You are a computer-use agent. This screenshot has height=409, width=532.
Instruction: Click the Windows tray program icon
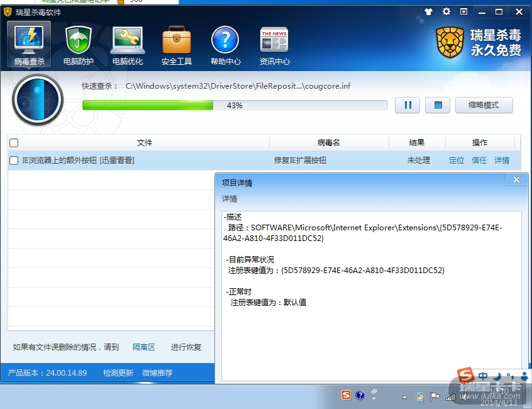(x=419, y=396)
